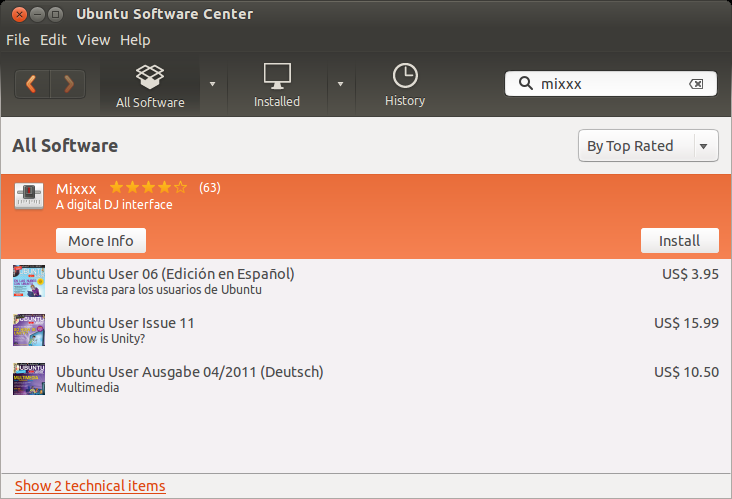Viewport: 732px width, 499px height.
Task: Open the View menu
Action: coord(93,40)
